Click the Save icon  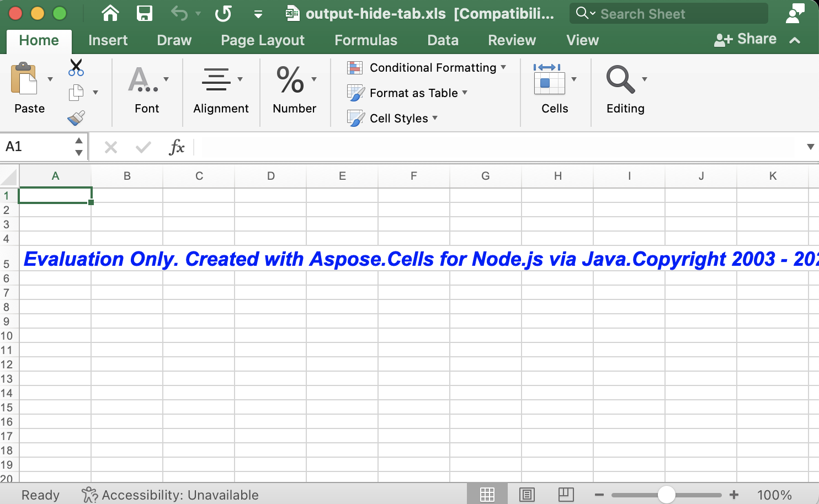pyautogui.click(x=144, y=13)
